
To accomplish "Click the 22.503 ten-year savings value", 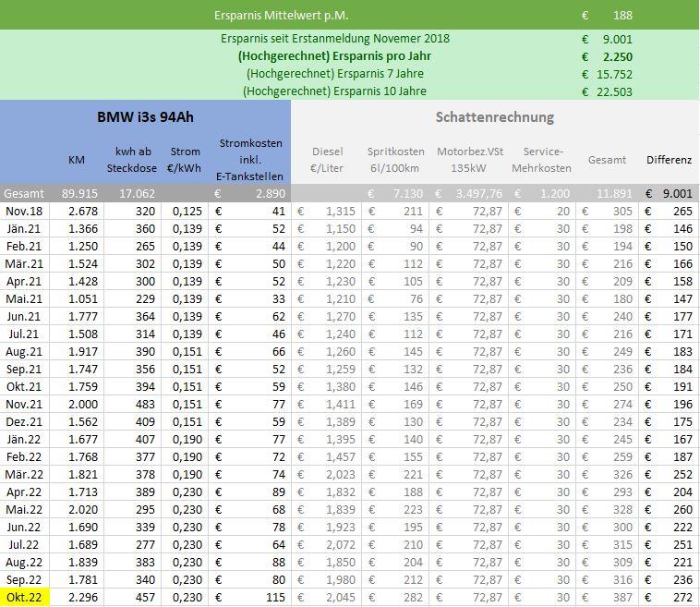I will 614,92.
